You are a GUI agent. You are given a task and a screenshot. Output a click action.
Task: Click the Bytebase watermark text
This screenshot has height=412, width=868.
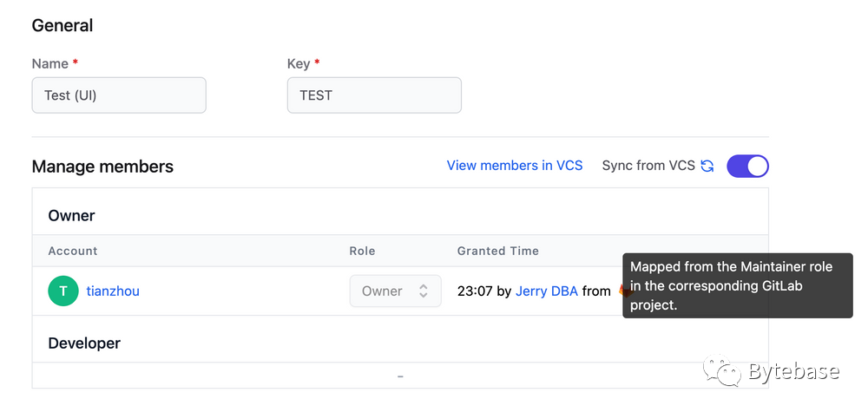(794, 372)
